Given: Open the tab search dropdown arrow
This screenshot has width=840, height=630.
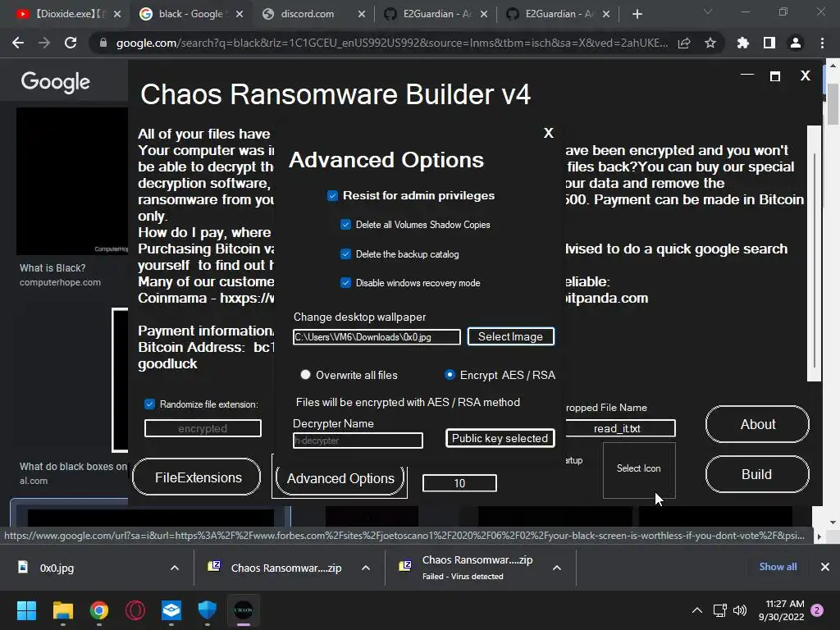Looking at the screenshot, I should pyautogui.click(x=708, y=11).
